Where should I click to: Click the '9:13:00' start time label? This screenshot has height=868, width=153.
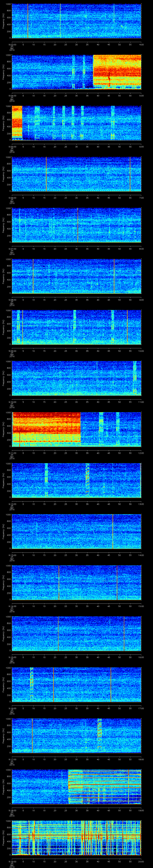[12, 555]
